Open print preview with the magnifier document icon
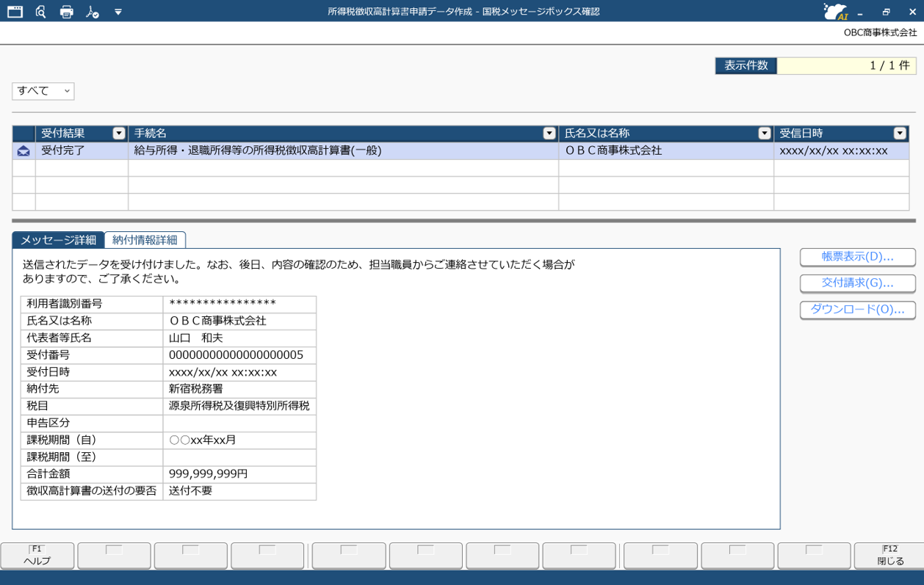This screenshot has height=585, width=924. pyautogui.click(x=40, y=12)
